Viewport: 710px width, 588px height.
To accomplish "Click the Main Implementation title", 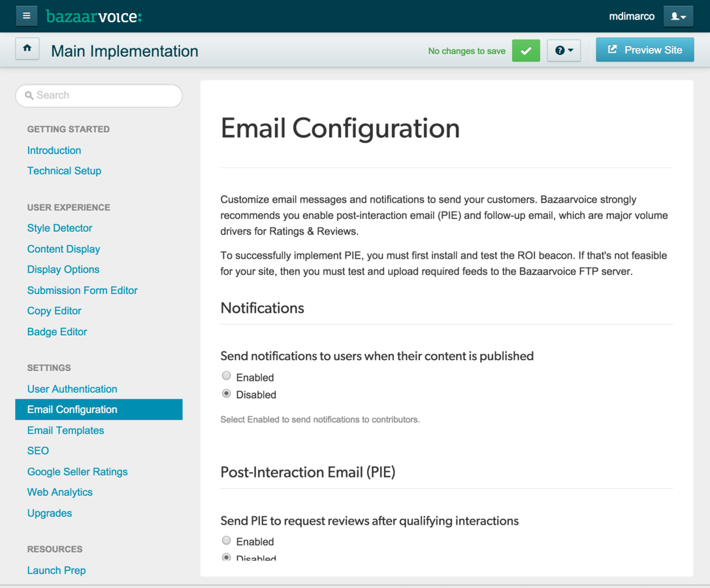I will (x=125, y=51).
